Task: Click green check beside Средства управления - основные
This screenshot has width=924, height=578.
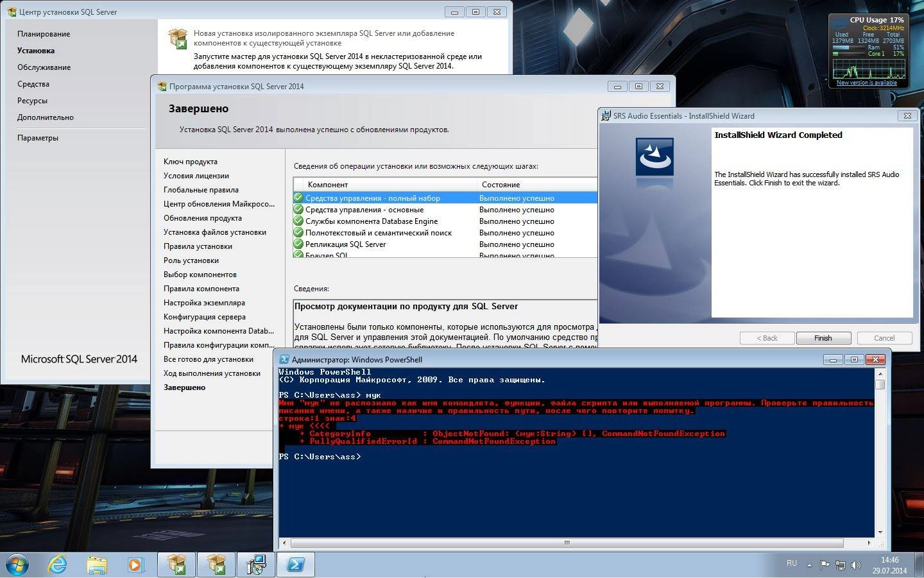Action: tap(298, 209)
